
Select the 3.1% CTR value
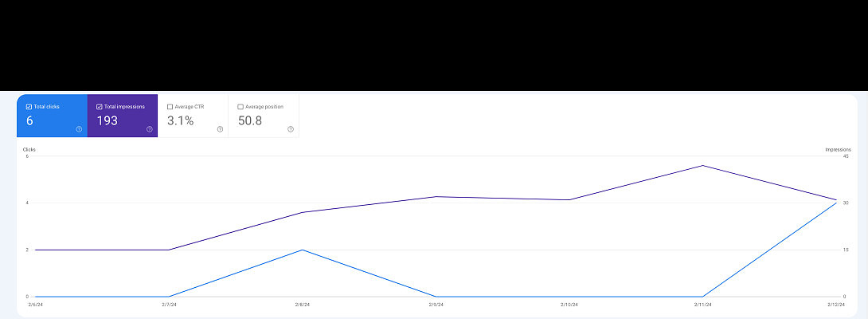coord(180,120)
